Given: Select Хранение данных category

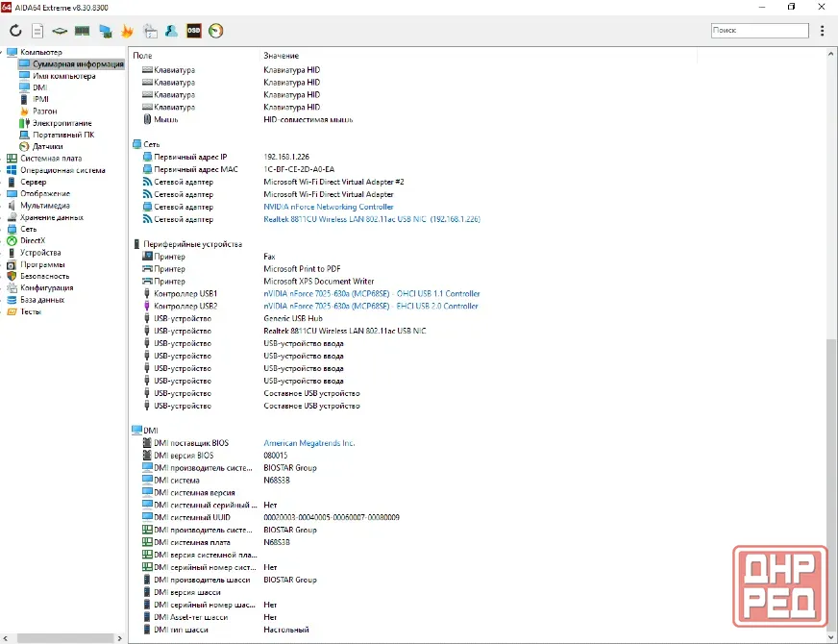Looking at the screenshot, I should click(x=52, y=217).
